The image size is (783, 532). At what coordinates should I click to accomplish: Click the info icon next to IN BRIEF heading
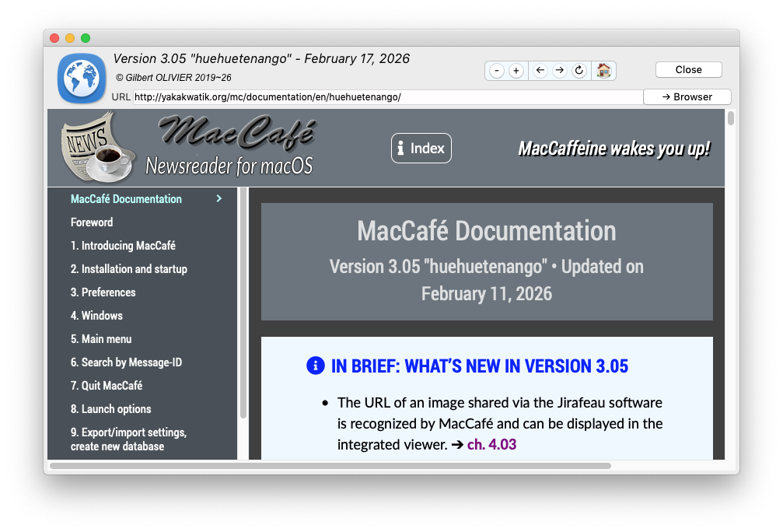pyautogui.click(x=314, y=366)
